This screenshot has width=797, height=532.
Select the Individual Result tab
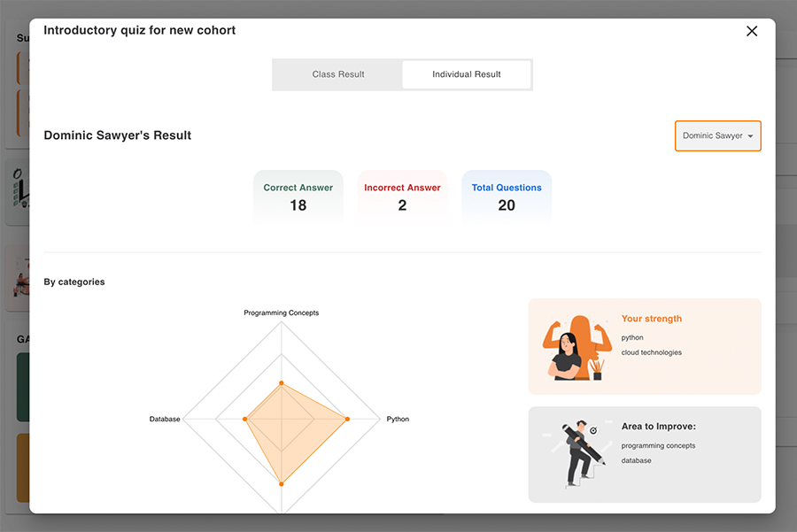[467, 74]
